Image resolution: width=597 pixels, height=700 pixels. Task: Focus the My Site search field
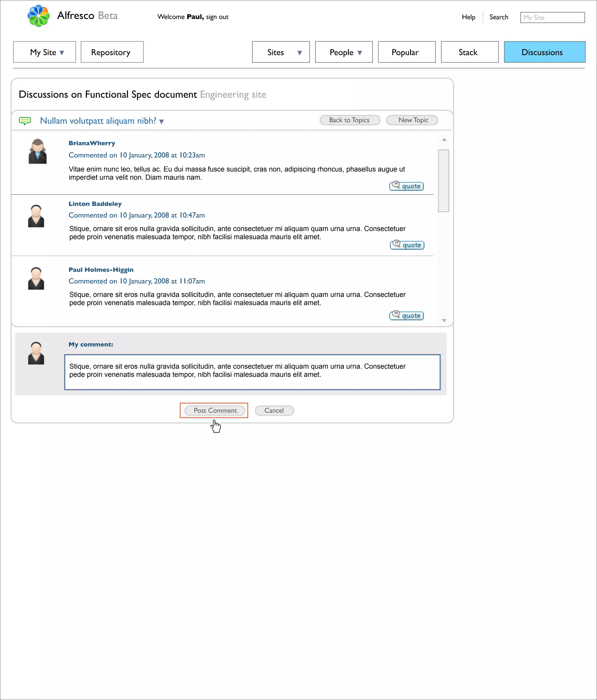(x=552, y=17)
